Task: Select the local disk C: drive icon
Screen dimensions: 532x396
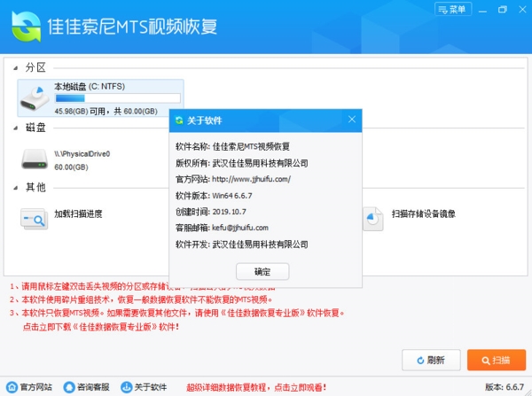Action: [35, 98]
